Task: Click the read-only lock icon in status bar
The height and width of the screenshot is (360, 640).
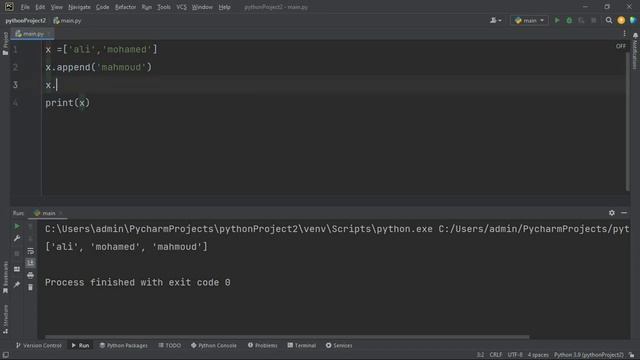Action: pyautogui.click(x=631, y=355)
